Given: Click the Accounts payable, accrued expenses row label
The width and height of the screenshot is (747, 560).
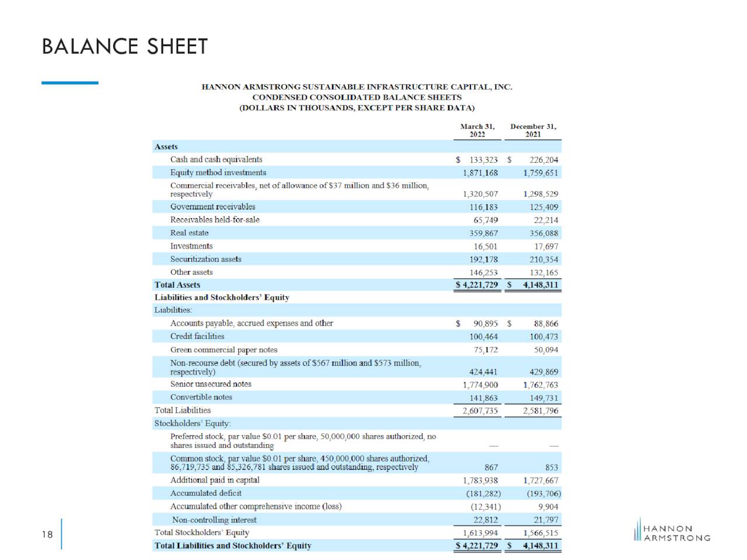Looking at the screenshot, I should tap(252, 323).
